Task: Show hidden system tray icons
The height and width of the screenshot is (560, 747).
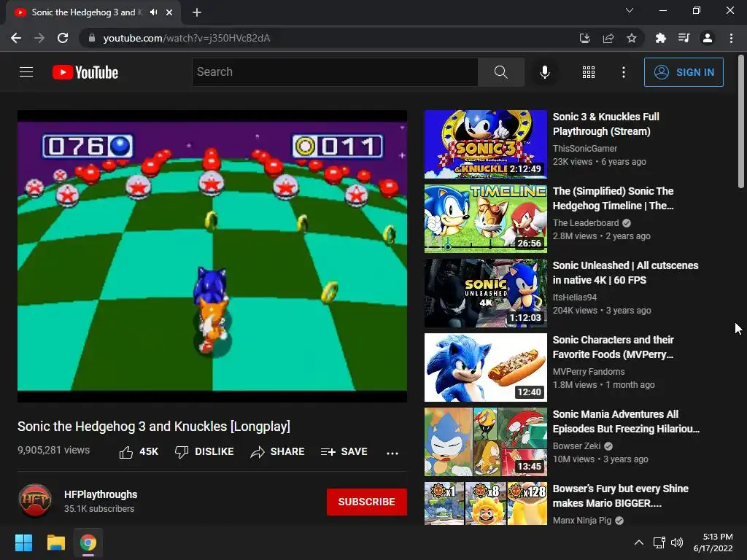Action: click(x=639, y=542)
